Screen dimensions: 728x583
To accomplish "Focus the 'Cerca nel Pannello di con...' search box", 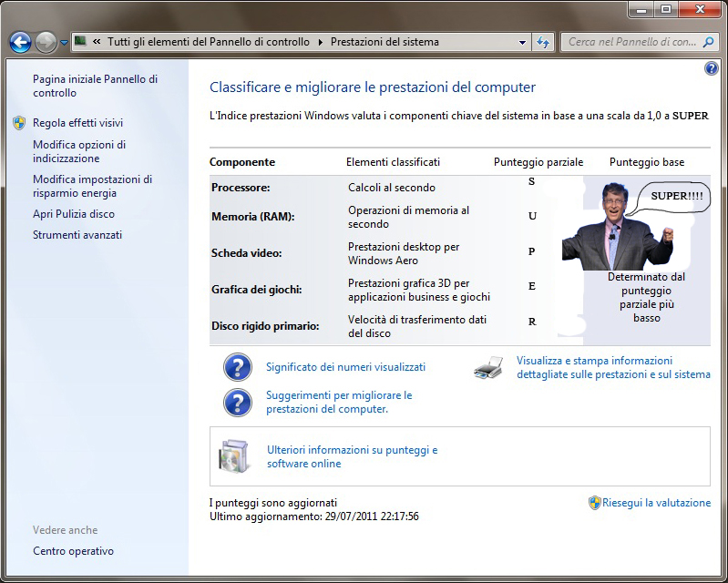I will (x=640, y=42).
